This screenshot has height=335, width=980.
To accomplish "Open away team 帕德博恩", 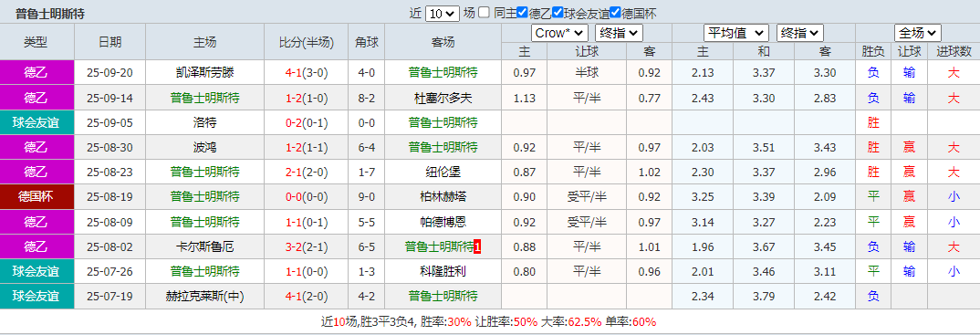I will (x=443, y=222).
